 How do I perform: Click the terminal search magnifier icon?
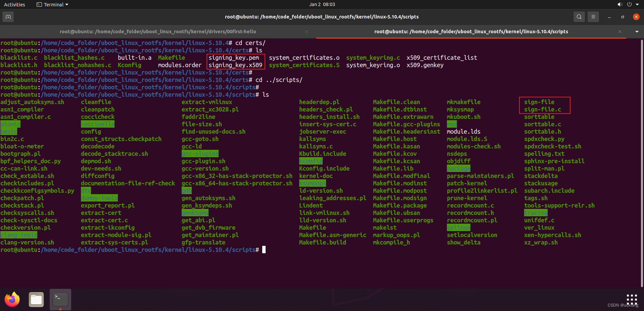pyautogui.click(x=579, y=17)
